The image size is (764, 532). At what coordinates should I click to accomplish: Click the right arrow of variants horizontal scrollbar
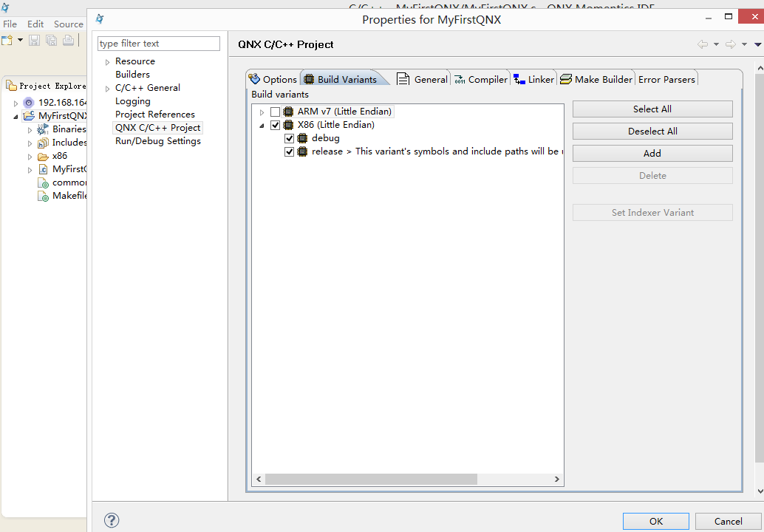[557, 480]
